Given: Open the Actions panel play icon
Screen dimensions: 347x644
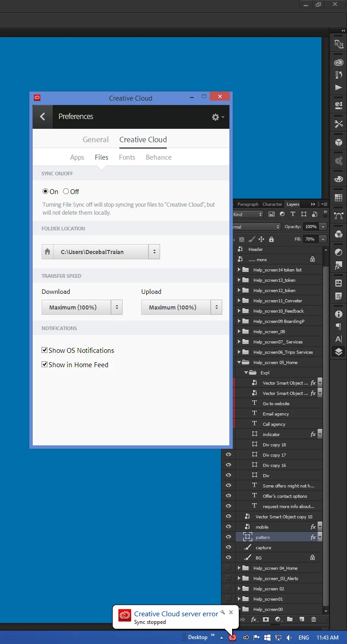Looking at the screenshot, I should (x=339, y=88).
